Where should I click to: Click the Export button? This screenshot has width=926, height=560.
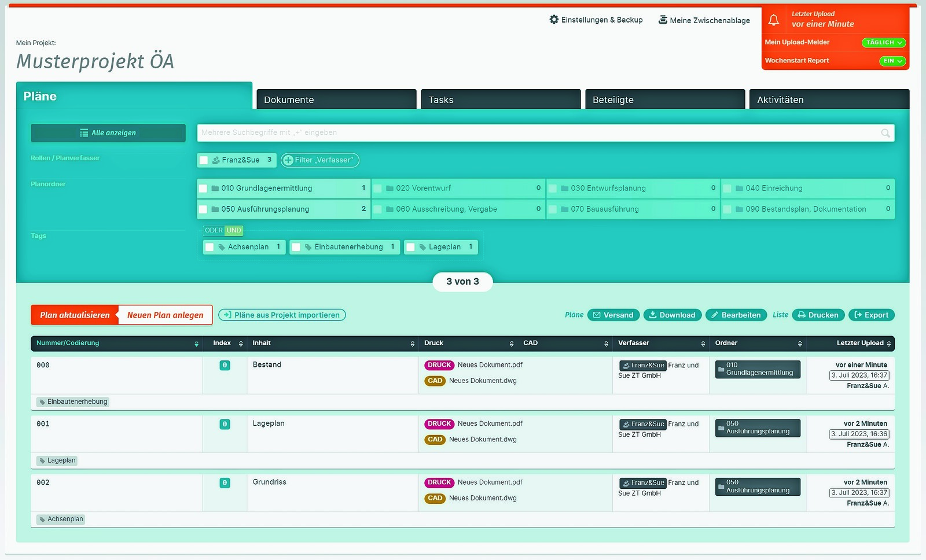872,315
